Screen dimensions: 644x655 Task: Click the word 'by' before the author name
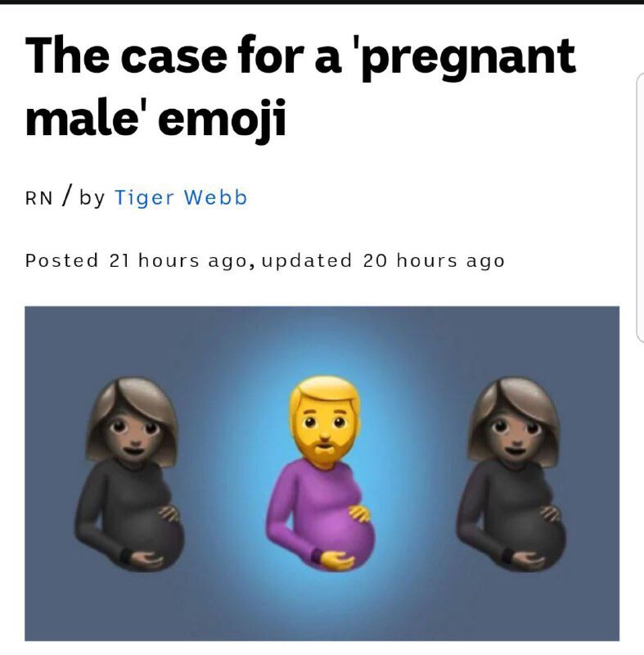tap(92, 198)
